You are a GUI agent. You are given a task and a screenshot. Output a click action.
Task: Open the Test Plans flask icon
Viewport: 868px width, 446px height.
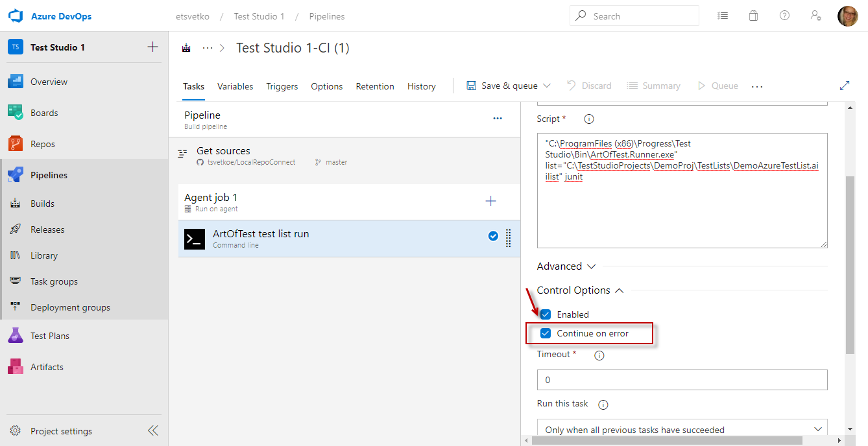pyautogui.click(x=16, y=336)
